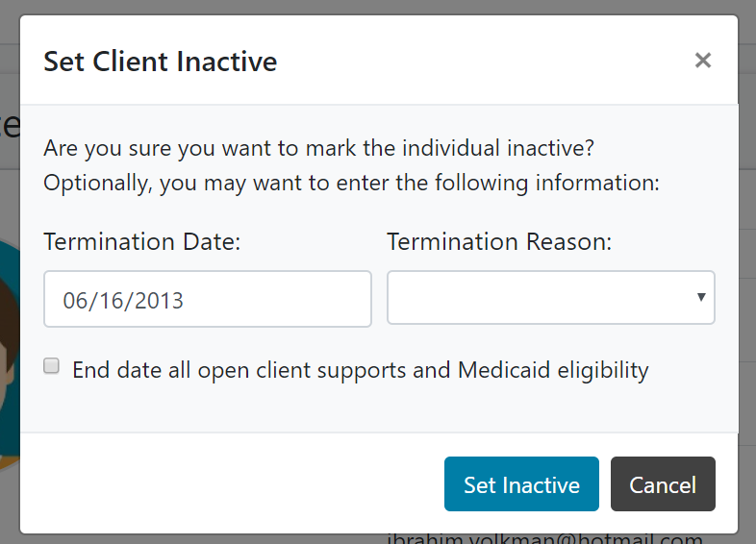The height and width of the screenshot is (544, 756).
Task: Click the blank header area beside the dialog title
Action: [481, 62]
